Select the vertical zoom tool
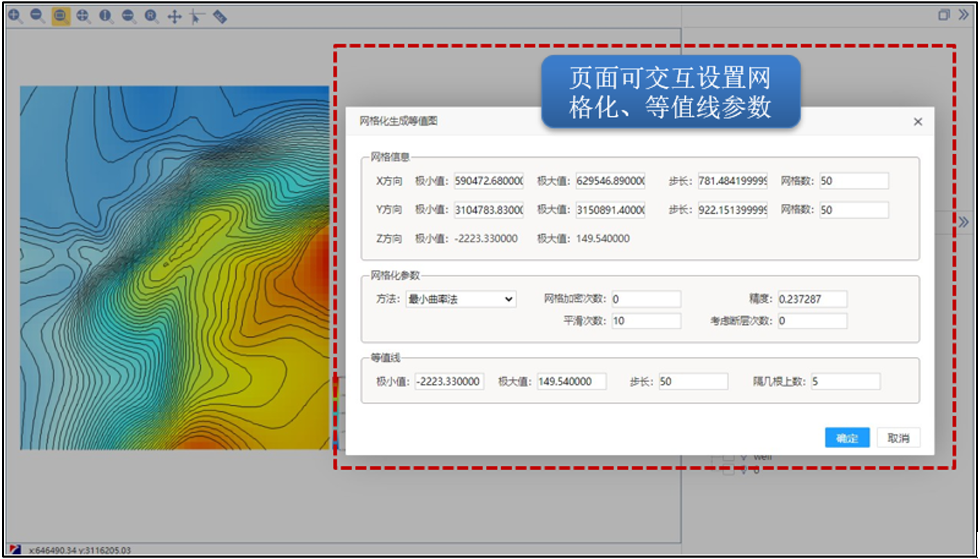Screen dimensions: 980x559 click(x=105, y=15)
